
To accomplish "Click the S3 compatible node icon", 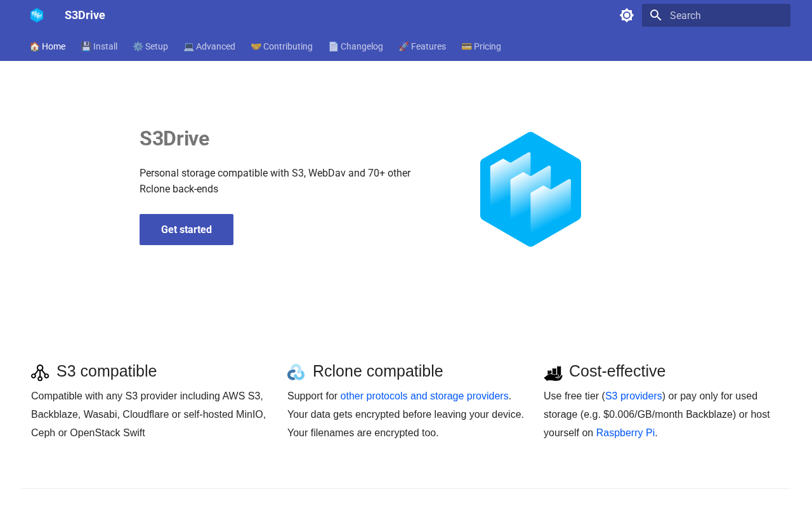I will coord(40,373).
